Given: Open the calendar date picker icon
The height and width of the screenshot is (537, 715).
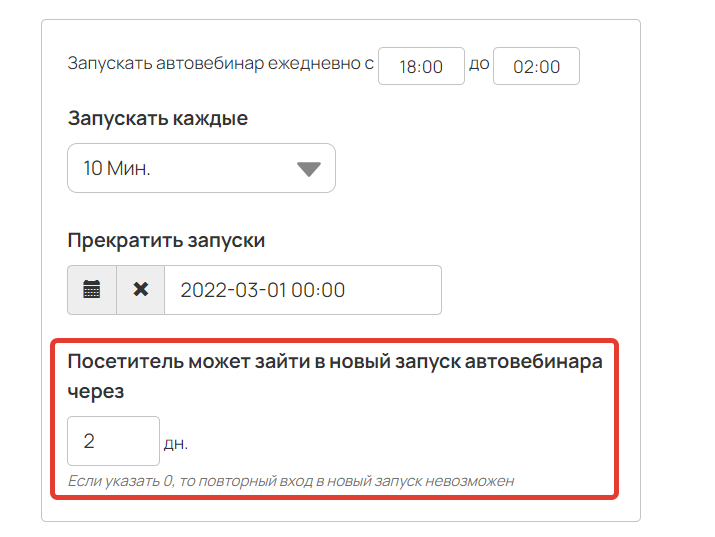Looking at the screenshot, I should [x=92, y=290].
